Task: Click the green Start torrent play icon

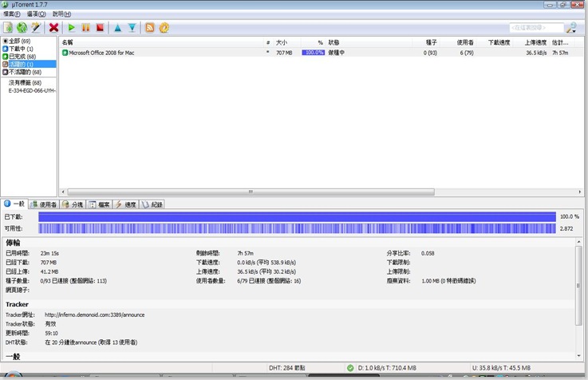Action: click(71, 27)
